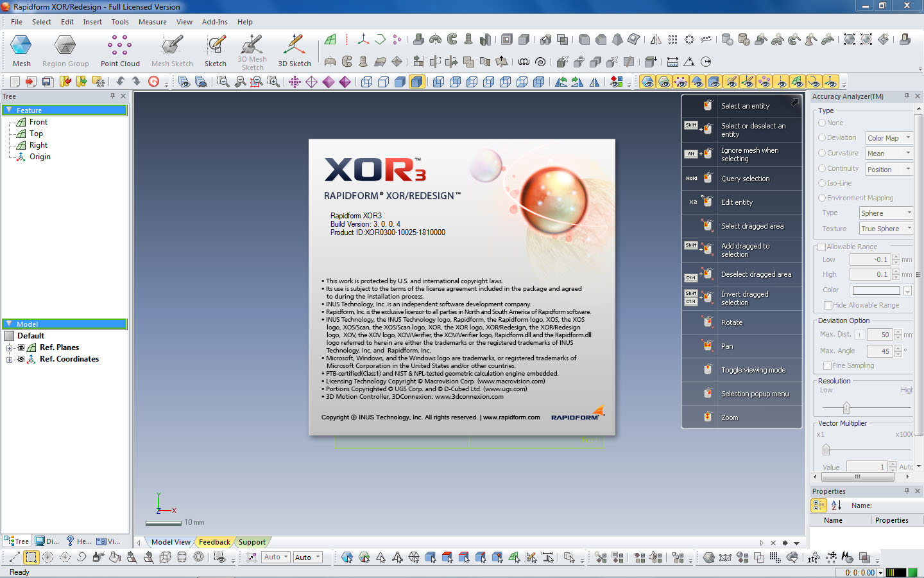Pin the Tree panel
The width and height of the screenshot is (924, 578).
tap(112, 96)
